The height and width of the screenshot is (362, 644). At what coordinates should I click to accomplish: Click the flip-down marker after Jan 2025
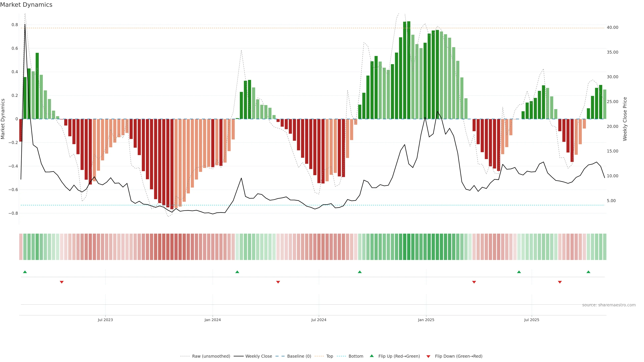[474, 282]
